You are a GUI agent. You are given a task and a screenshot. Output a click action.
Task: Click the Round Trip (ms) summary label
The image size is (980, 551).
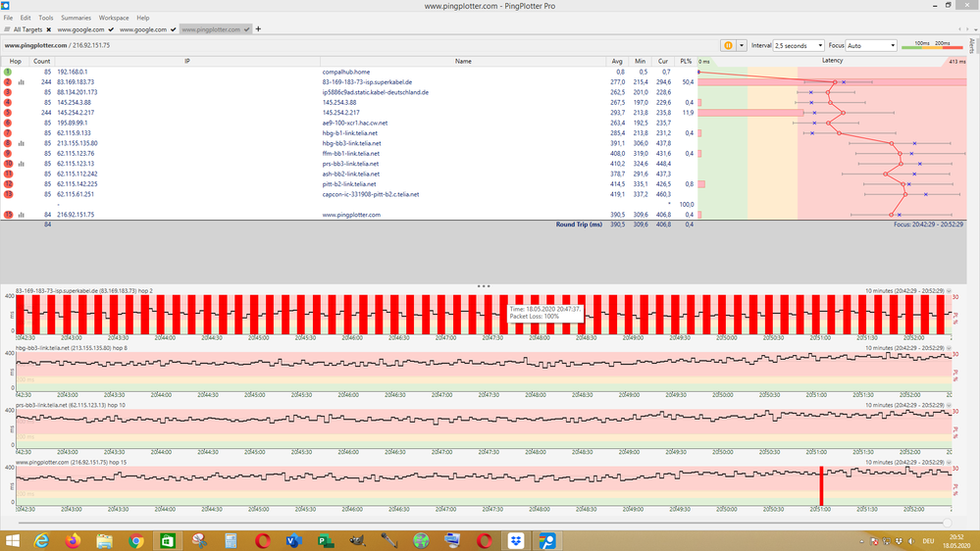579,225
